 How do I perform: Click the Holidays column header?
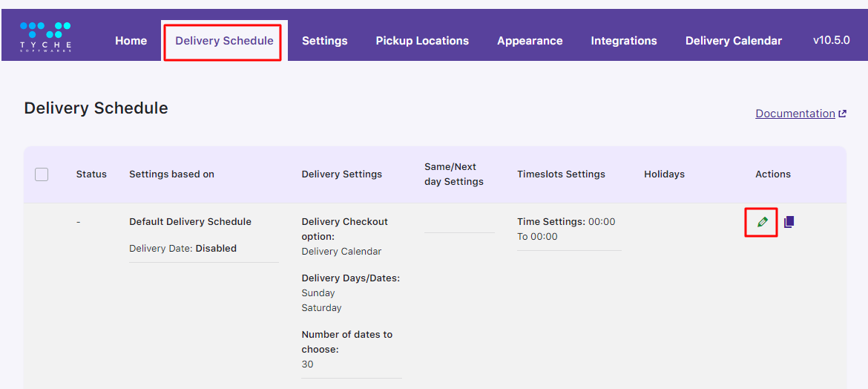[x=664, y=174]
